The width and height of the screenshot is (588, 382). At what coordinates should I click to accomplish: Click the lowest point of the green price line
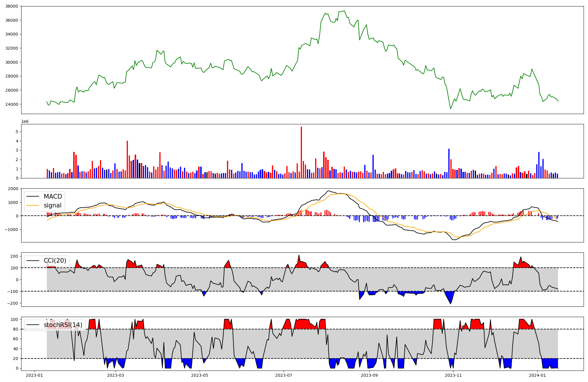[x=450, y=109]
